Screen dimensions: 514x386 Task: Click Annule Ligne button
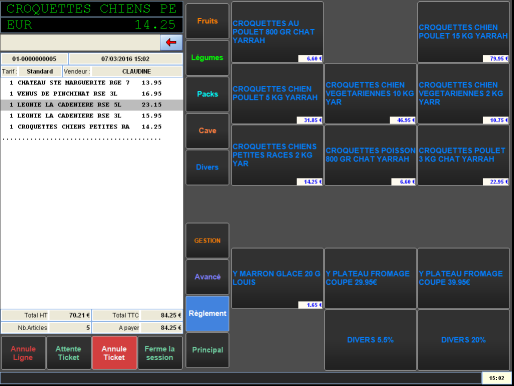click(23, 353)
